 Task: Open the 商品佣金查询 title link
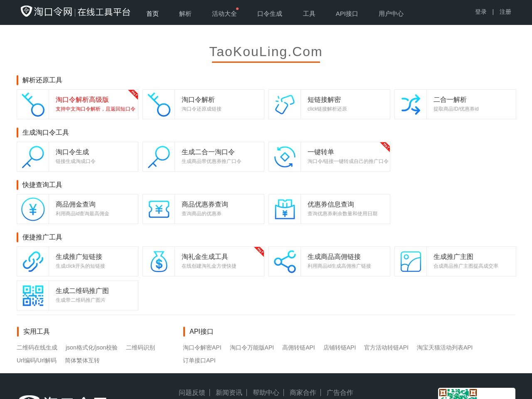click(76, 204)
